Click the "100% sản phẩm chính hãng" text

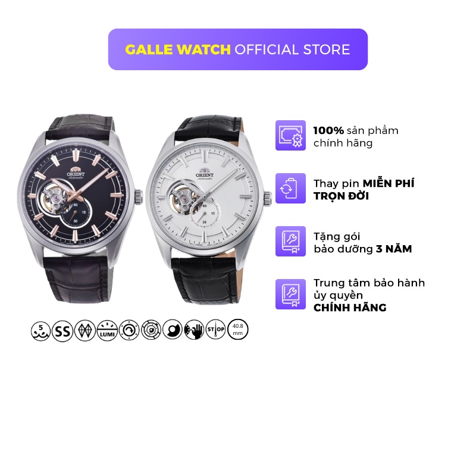[x=356, y=137]
